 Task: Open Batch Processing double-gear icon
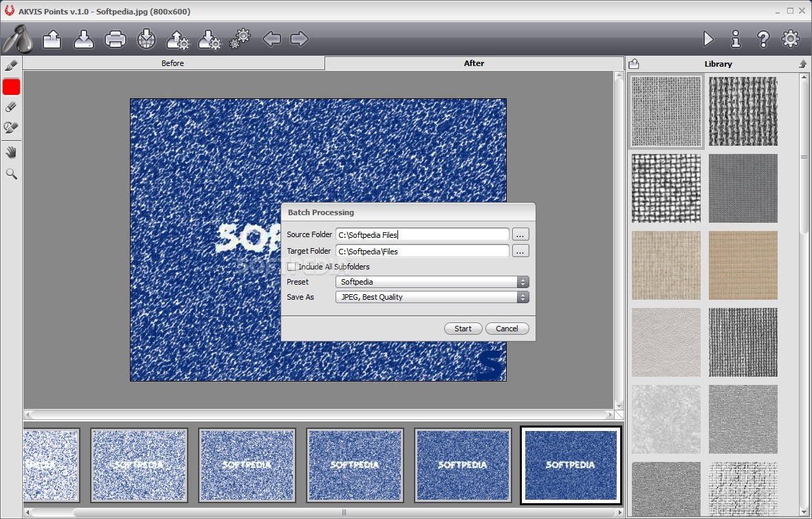click(x=240, y=39)
